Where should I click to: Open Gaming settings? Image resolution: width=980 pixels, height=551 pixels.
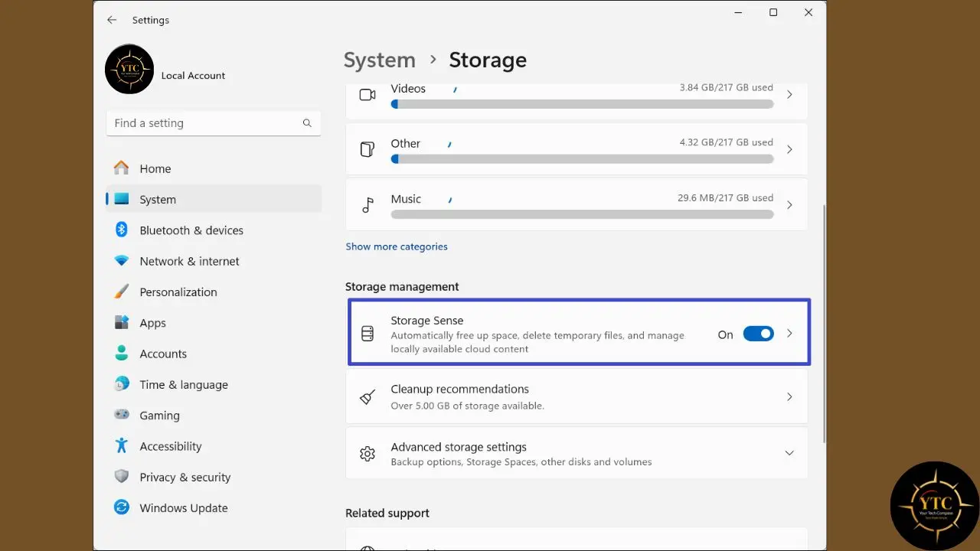[x=214, y=415]
